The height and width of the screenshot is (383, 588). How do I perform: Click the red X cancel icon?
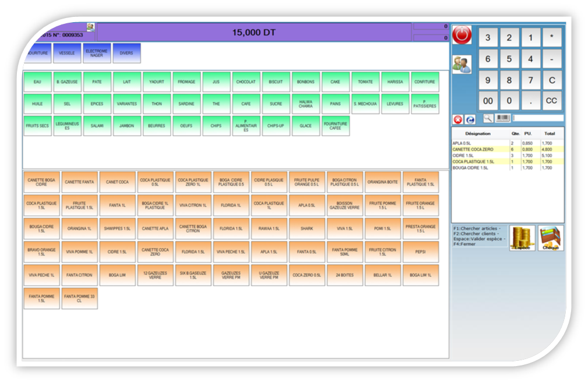pyautogui.click(x=458, y=119)
